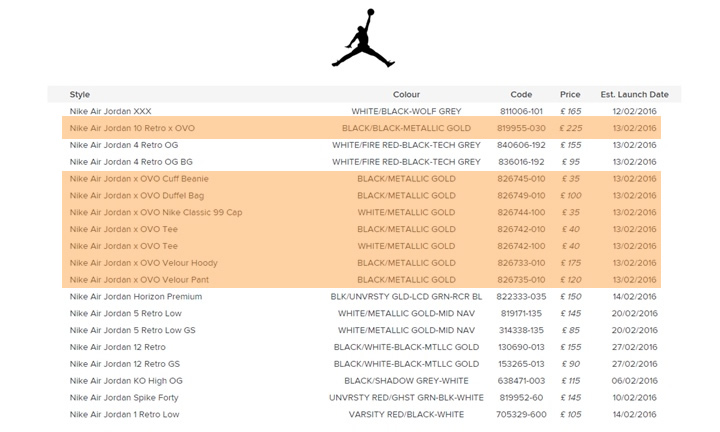Select Nike Air Jordan KO High OG
Image resolution: width=720 pixels, height=432 pixels.
pos(126,381)
